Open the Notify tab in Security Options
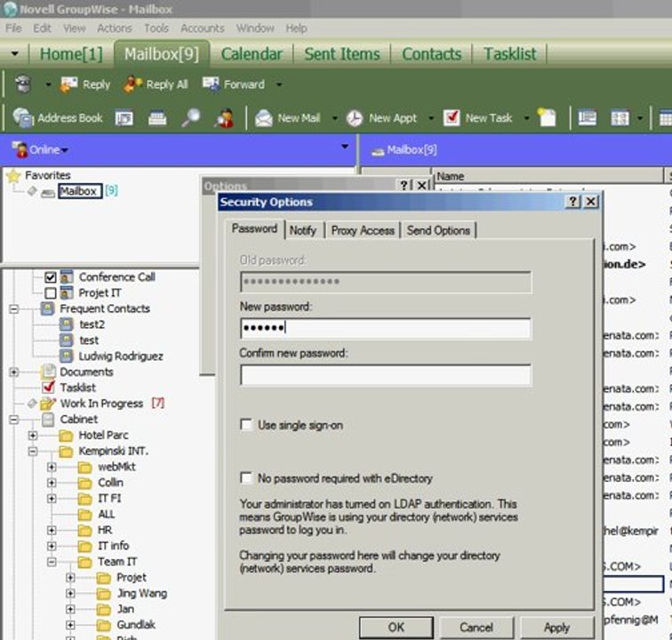This screenshot has width=672, height=640. (x=302, y=230)
